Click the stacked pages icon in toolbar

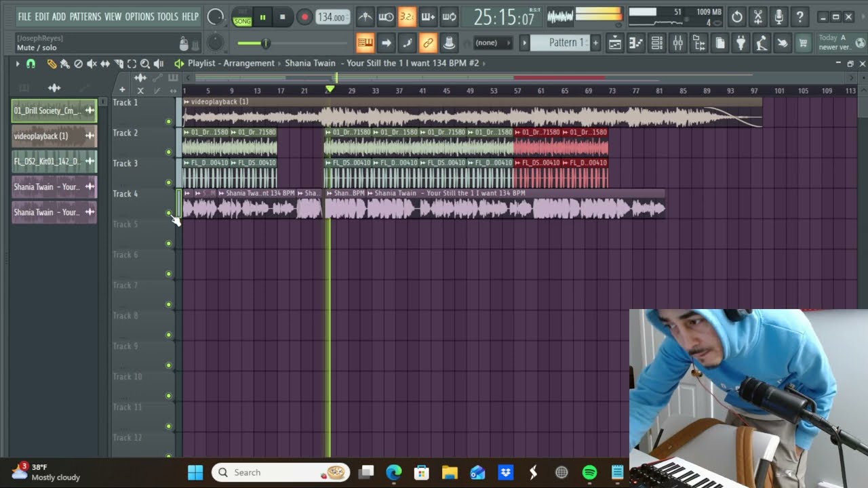[x=719, y=43]
